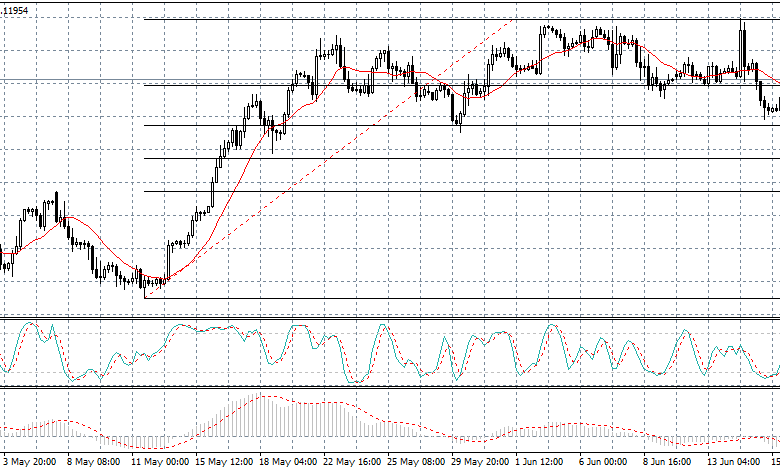Select the 6 Jun 00:00 time label
The width and height of the screenshot is (780, 473).
coord(602,463)
